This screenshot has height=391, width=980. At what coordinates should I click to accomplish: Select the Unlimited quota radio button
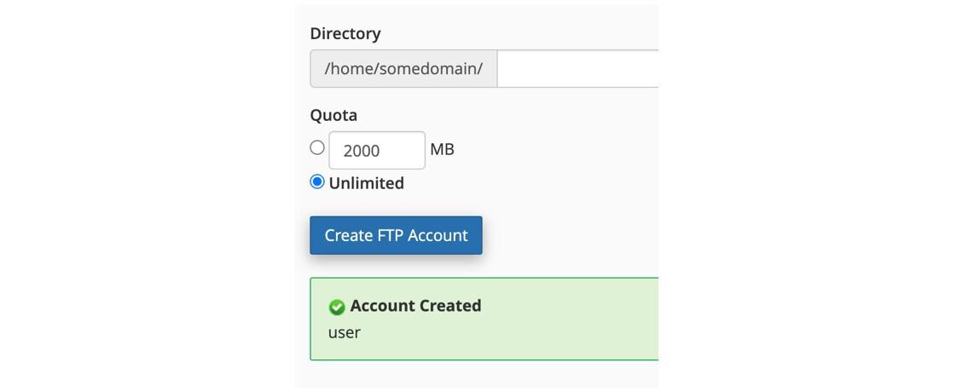pyautogui.click(x=317, y=181)
